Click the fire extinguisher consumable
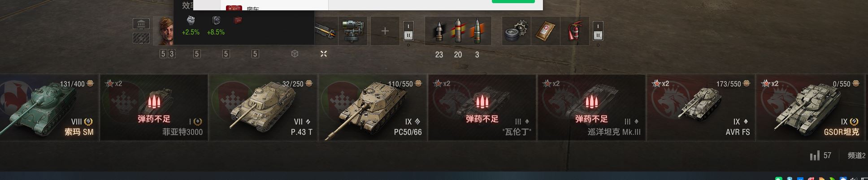 pyautogui.click(x=575, y=31)
